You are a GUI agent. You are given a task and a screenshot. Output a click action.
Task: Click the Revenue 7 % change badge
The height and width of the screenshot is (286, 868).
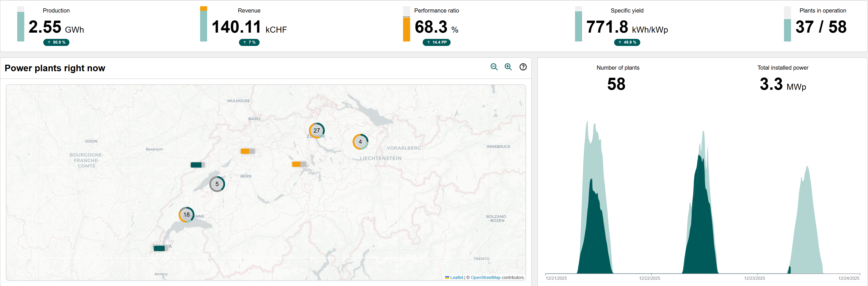coord(249,43)
